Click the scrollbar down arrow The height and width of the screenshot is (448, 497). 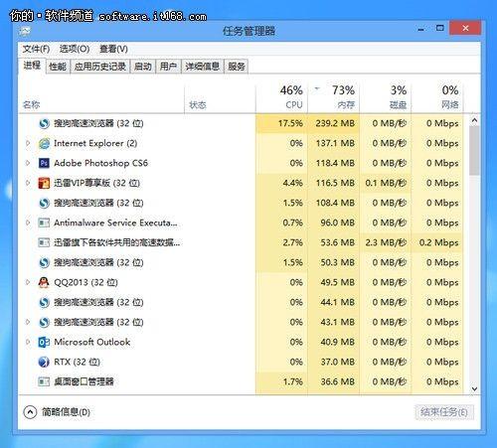[x=474, y=388]
